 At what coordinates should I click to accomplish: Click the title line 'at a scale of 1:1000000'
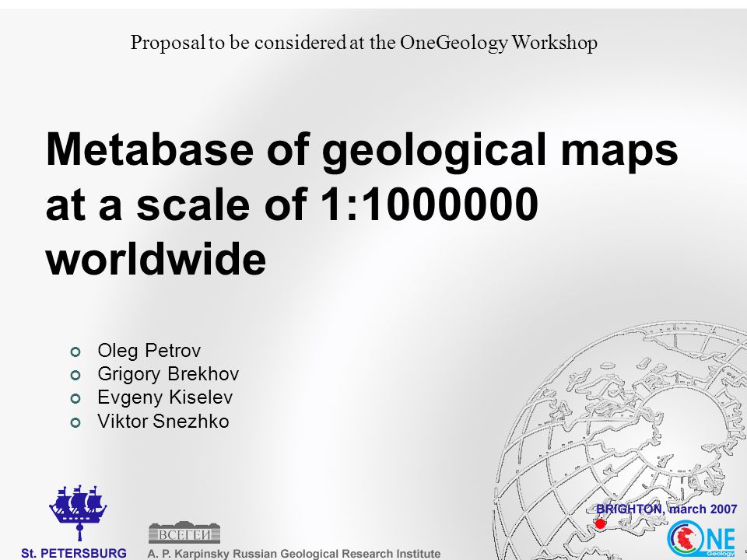pos(292,205)
